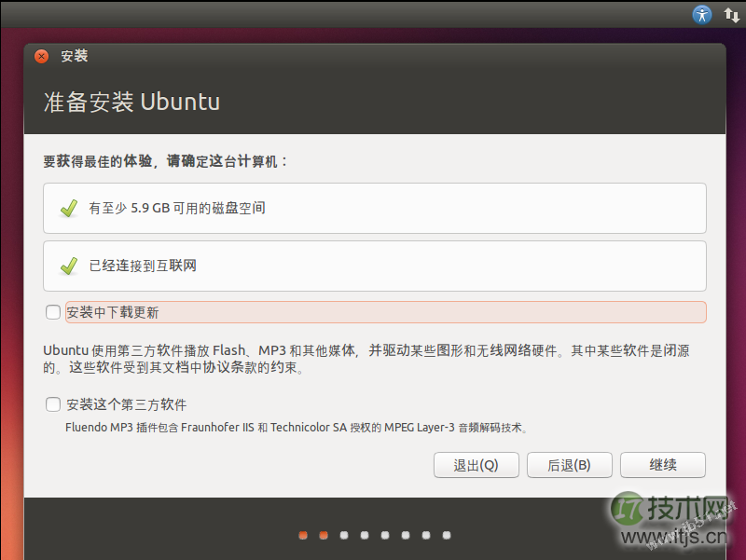
Task: Tick the 安装这个第三方软件 checkbox
Action: pos(53,404)
